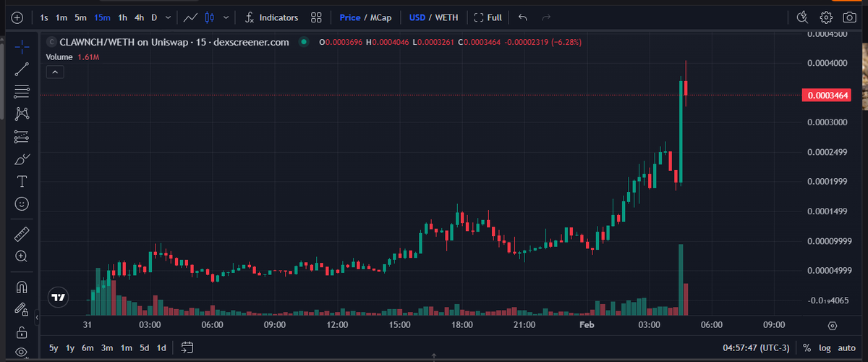Select the 15m timeframe
868x362 pixels.
102,17
